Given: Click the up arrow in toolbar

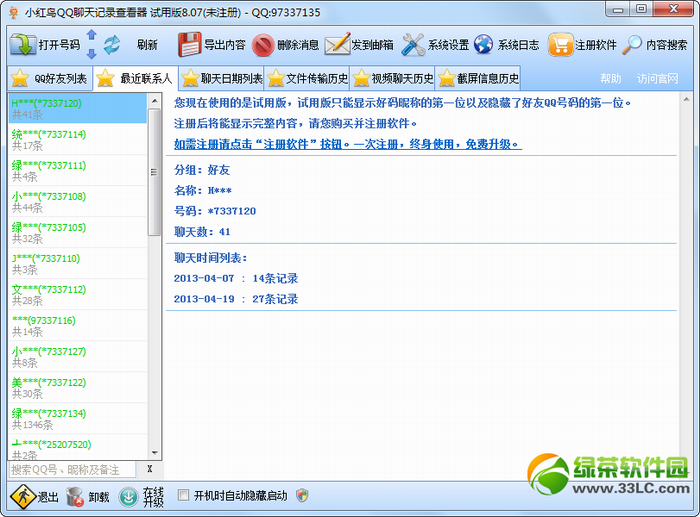Looking at the screenshot, I should pyautogui.click(x=92, y=35).
